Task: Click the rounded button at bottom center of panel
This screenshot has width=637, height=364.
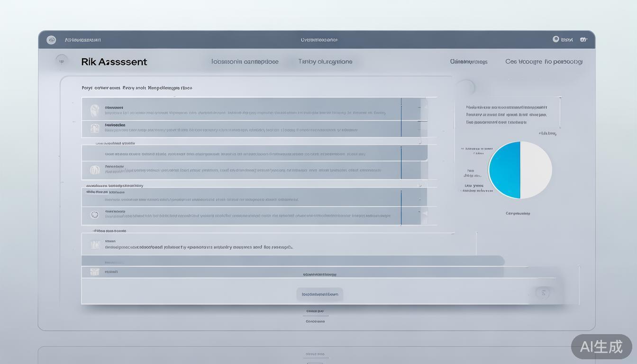Action: [320, 294]
